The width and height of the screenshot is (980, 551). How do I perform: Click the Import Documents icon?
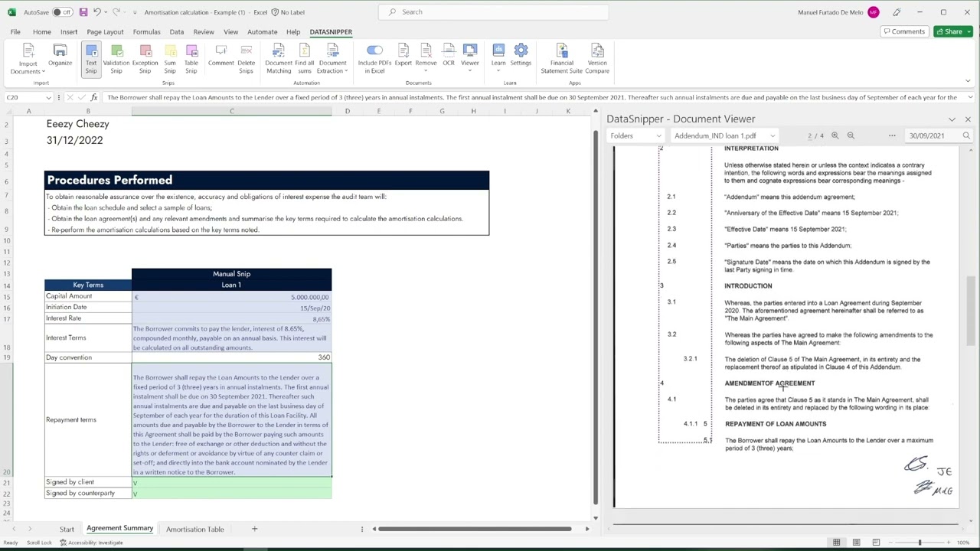[x=28, y=59]
